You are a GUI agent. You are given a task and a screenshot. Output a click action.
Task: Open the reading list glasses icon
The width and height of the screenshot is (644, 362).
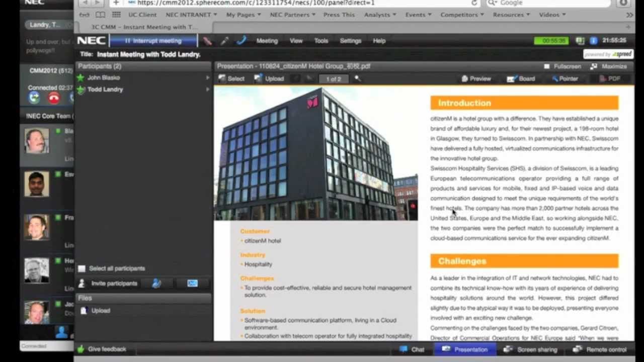(85, 15)
